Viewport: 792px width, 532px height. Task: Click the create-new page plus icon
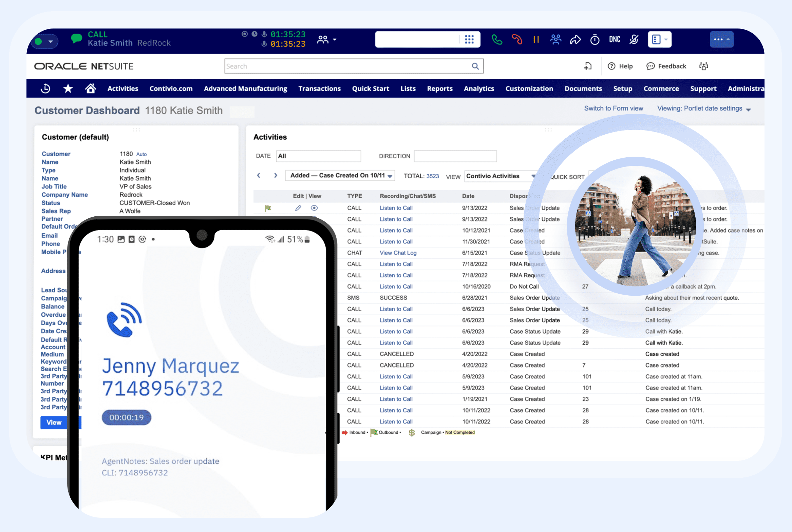point(588,66)
